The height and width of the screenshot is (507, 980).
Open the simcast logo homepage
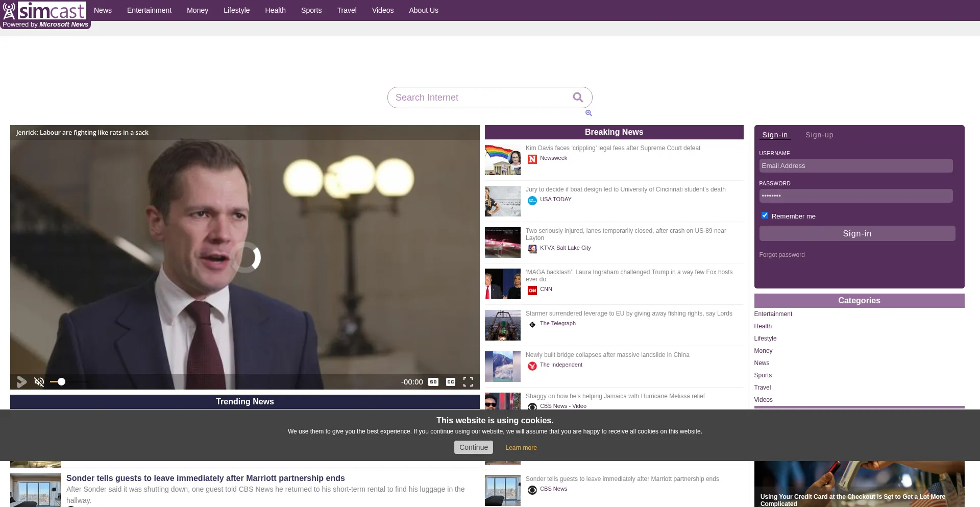(x=46, y=11)
